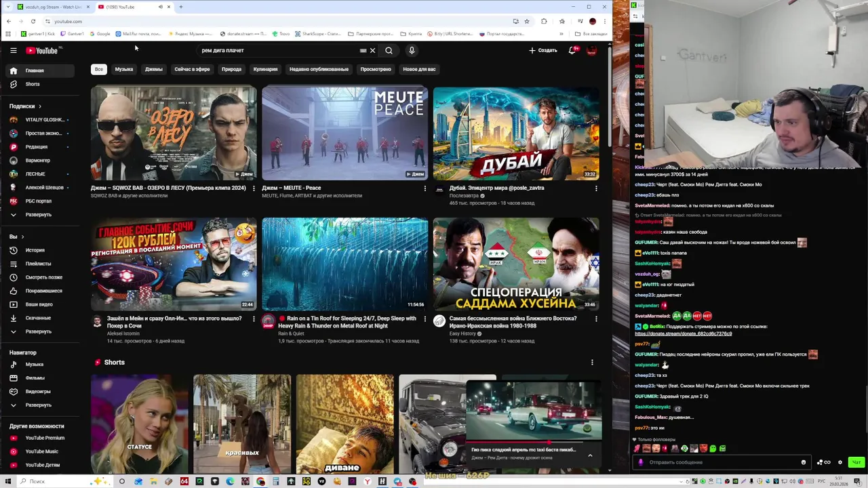
Task: Expand the Вы section header
Action: 16,237
